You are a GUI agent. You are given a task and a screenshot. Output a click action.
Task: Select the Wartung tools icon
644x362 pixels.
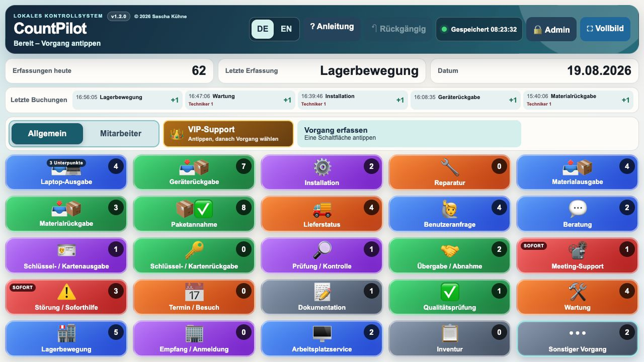578,292
